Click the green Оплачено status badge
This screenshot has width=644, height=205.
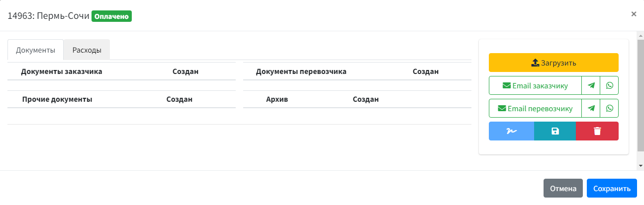[x=111, y=16]
